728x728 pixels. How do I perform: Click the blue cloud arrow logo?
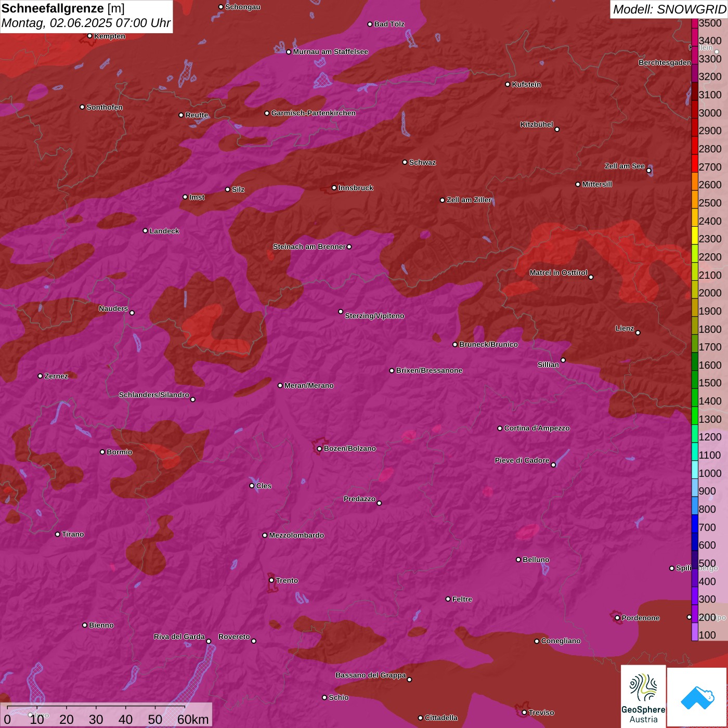point(697,698)
